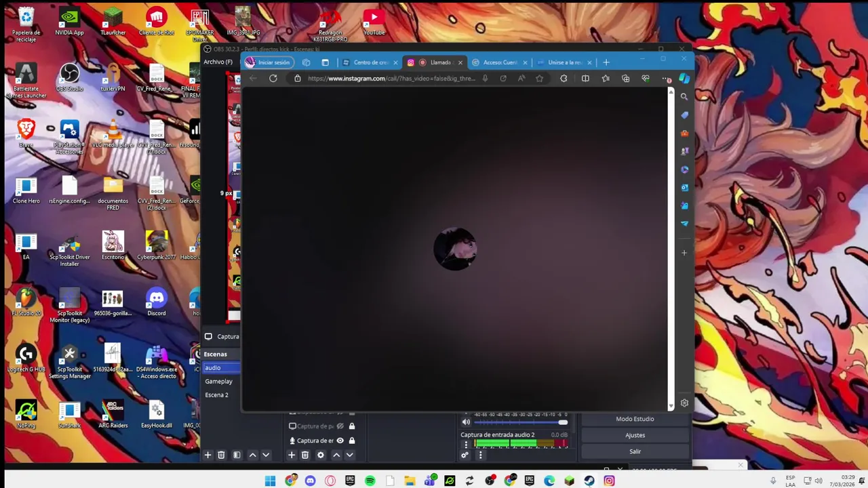Open Captura de entrada audio 2 options
This screenshot has width=868, height=488.
(x=465, y=445)
